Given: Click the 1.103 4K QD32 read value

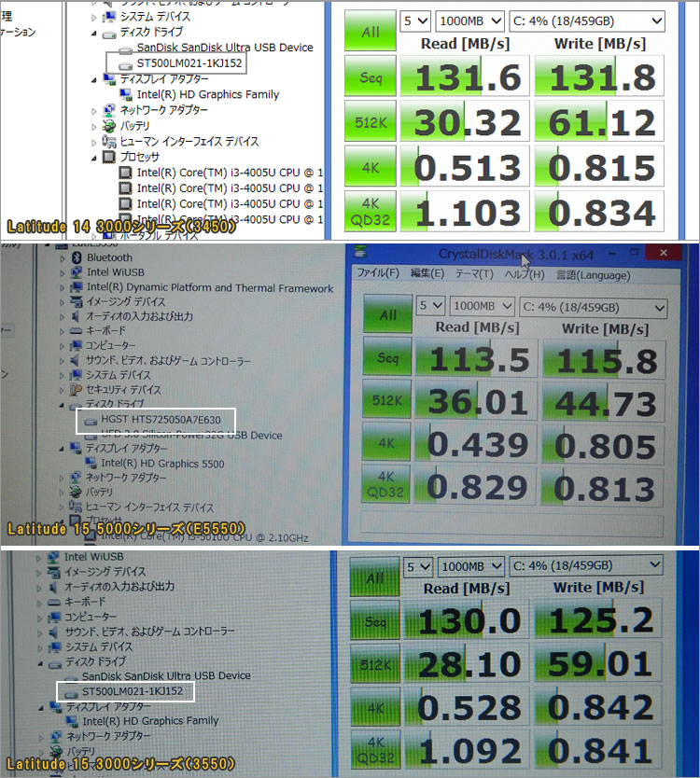Looking at the screenshot, I should (465, 213).
